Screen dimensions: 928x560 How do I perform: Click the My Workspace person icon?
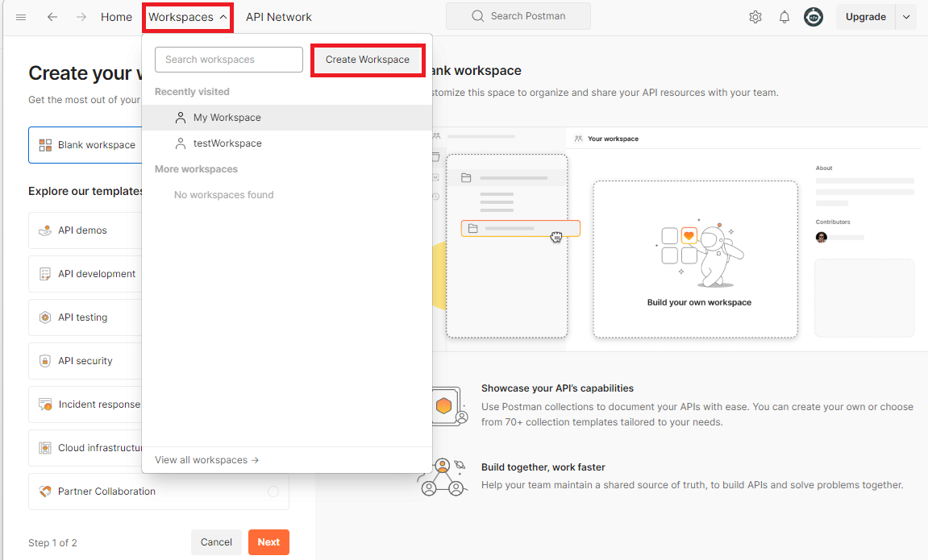(x=181, y=118)
